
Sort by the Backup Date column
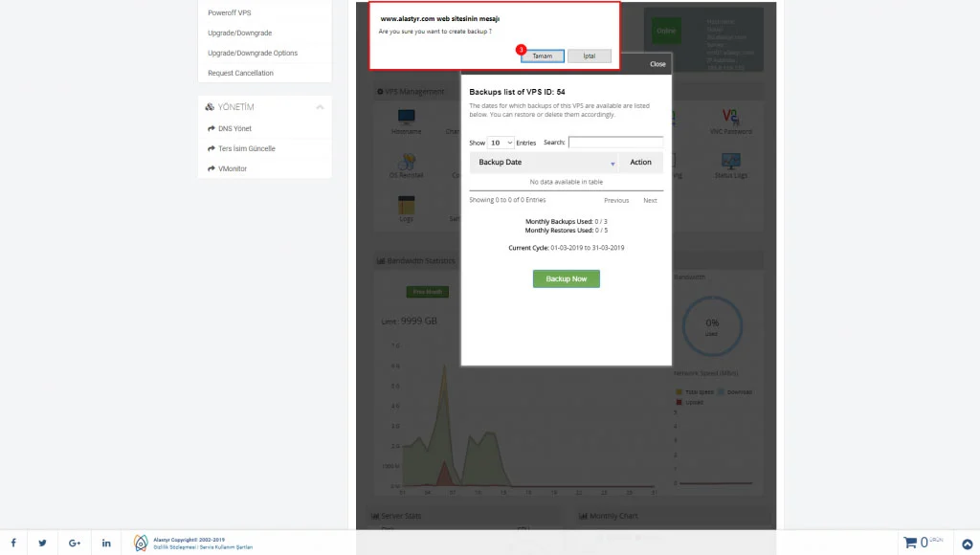tap(544, 163)
